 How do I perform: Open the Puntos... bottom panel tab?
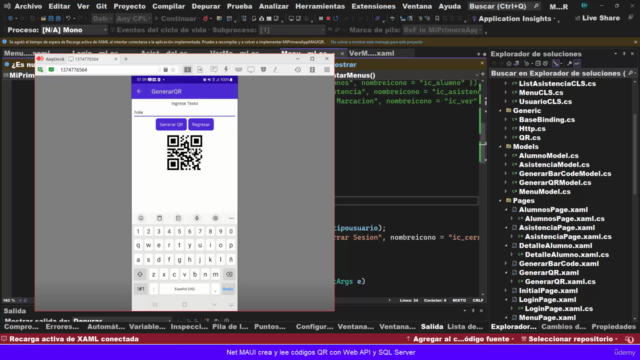[x=270, y=327]
